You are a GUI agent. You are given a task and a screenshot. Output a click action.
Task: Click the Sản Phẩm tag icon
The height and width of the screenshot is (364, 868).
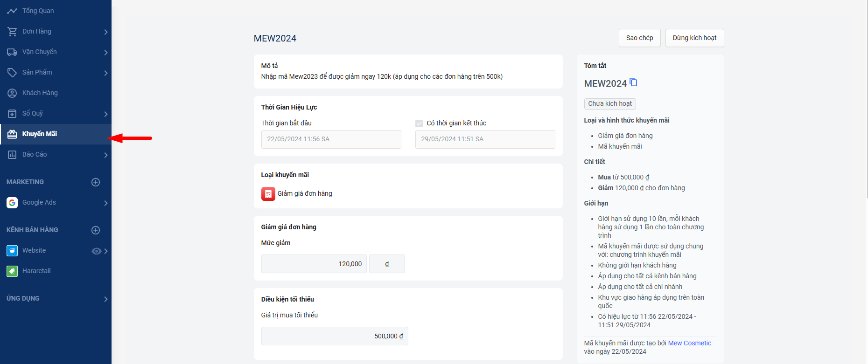(12, 72)
